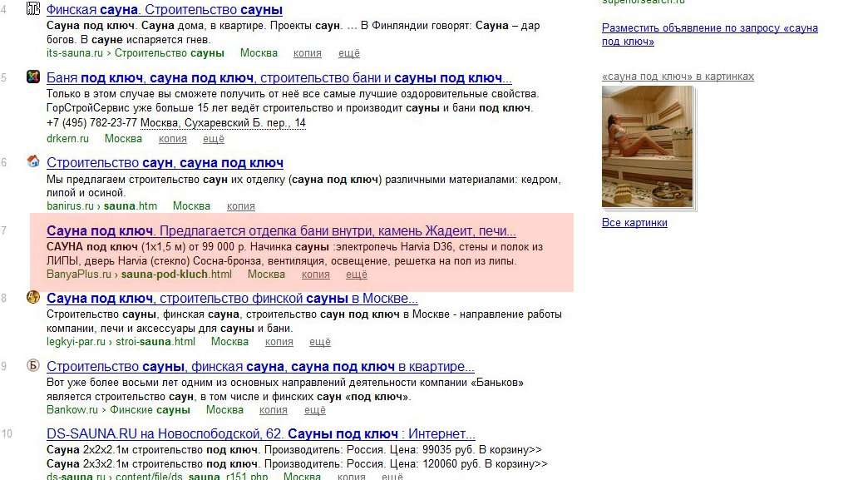
Task: Open 'копия' for Bankow.ru result
Action: [x=274, y=410]
